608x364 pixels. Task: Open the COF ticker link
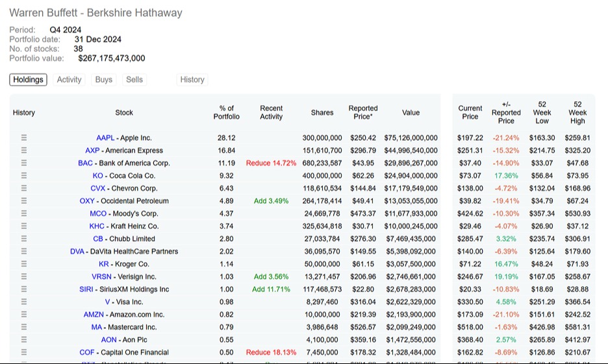(87, 352)
